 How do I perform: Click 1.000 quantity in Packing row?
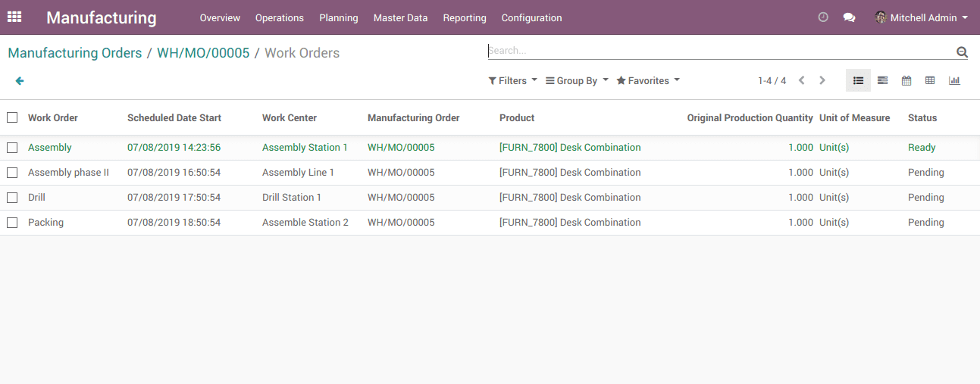pos(800,223)
